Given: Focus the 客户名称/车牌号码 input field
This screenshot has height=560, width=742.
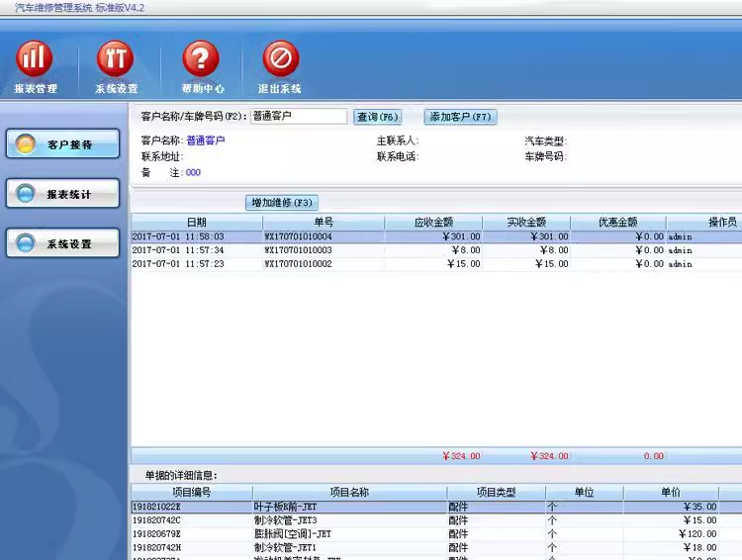Looking at the screenshot, I should (x=299, y=117).
